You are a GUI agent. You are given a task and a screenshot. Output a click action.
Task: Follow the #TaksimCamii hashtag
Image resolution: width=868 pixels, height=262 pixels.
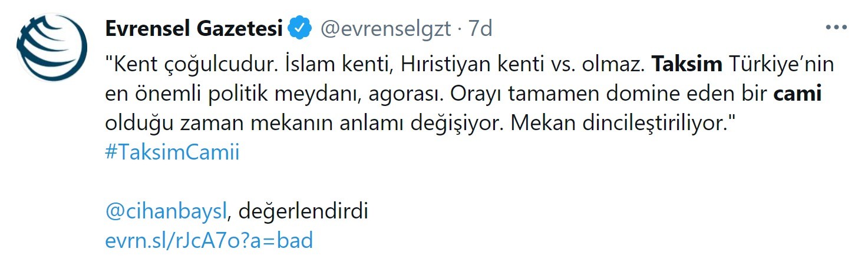pyautogui.click(x=172, y=152)
